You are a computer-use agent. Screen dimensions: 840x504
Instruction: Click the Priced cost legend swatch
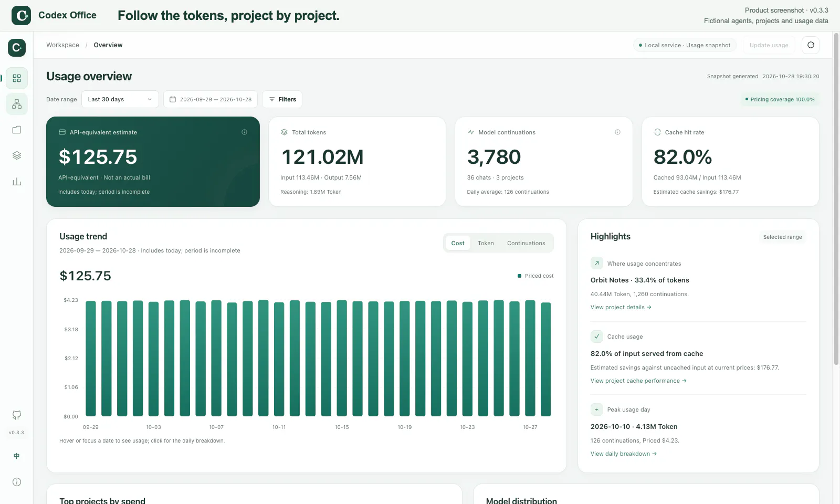coord(519,276)
